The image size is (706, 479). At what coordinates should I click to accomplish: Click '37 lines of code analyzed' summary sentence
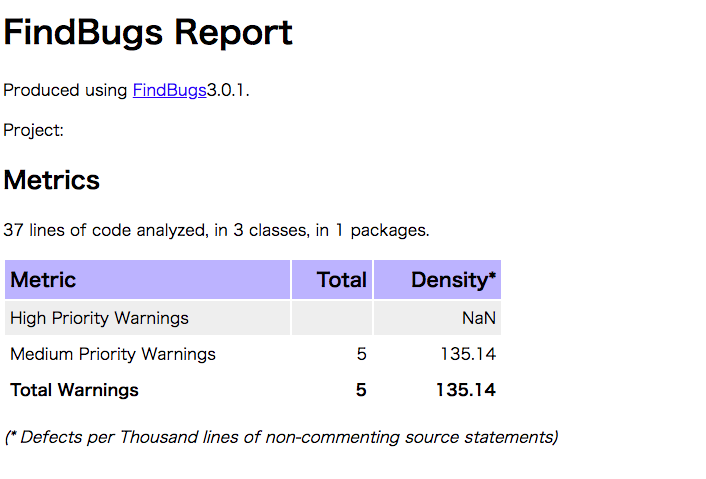coord(216,230)
